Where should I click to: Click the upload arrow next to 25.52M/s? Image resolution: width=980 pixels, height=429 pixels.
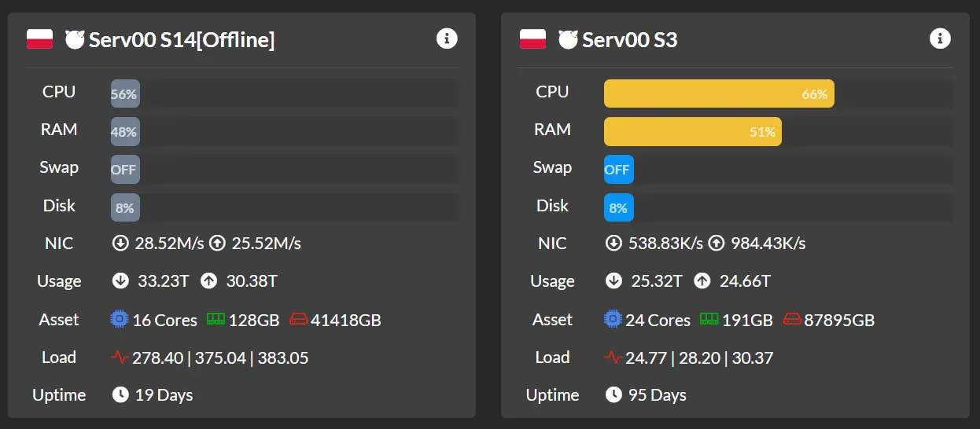(217, 243)
